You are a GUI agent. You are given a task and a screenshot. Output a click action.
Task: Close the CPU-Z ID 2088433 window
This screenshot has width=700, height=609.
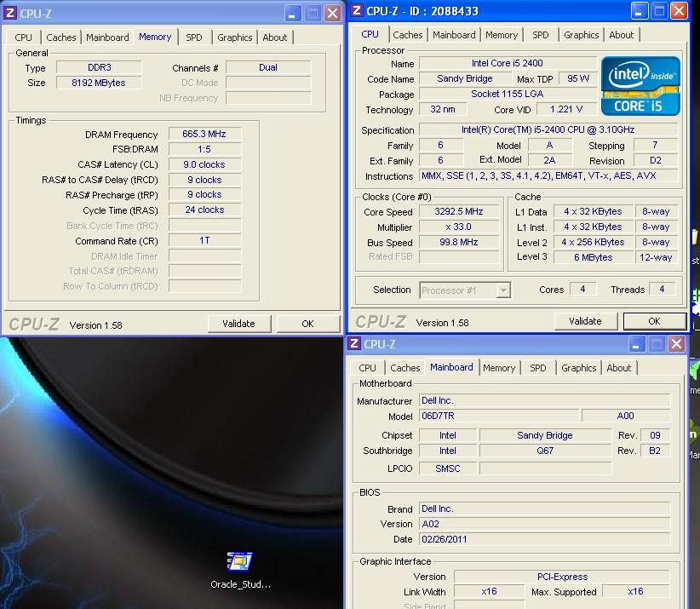[679, 11]
